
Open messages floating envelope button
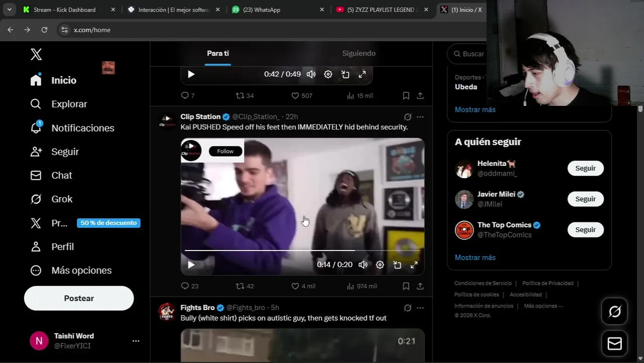point(615,343)
